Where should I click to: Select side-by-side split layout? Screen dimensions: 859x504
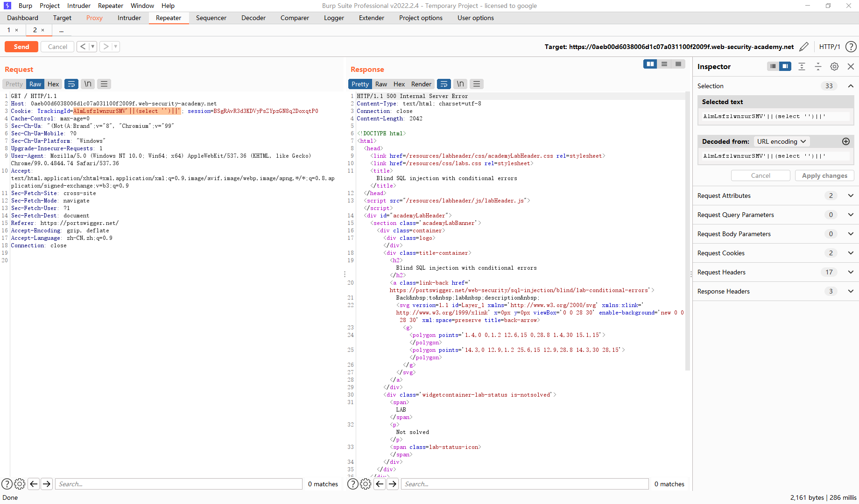point(650,64)
